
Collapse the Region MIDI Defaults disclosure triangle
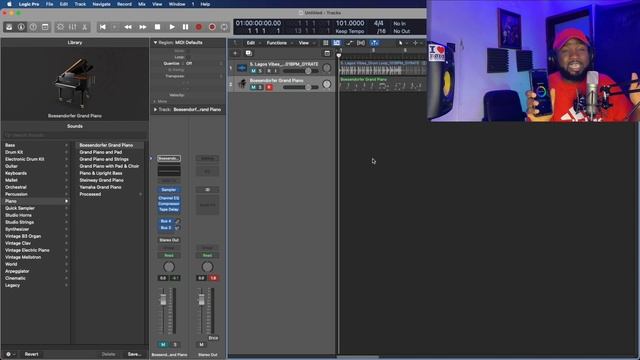(155, 42)
